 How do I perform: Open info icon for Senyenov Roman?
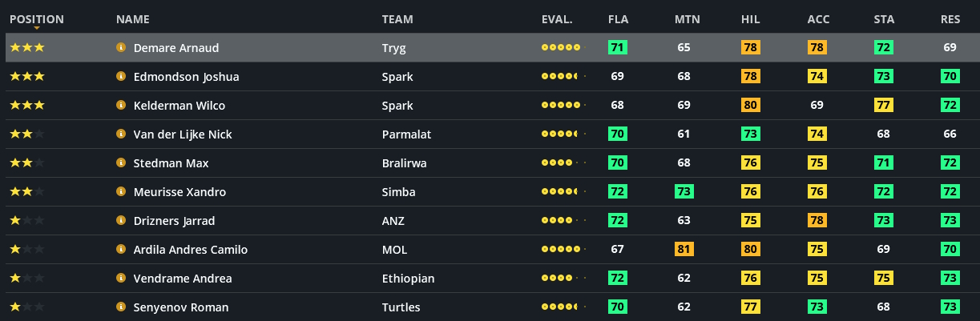click(x=121, y=307)
